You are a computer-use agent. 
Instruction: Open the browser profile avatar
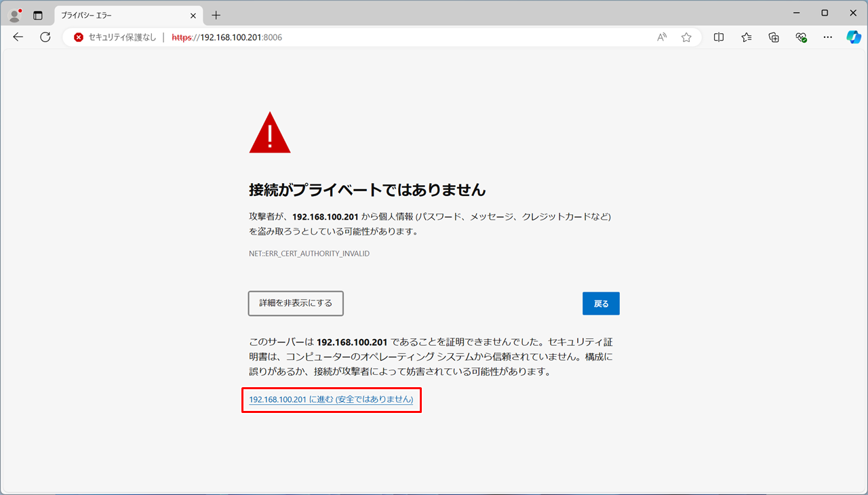[14, 15]
